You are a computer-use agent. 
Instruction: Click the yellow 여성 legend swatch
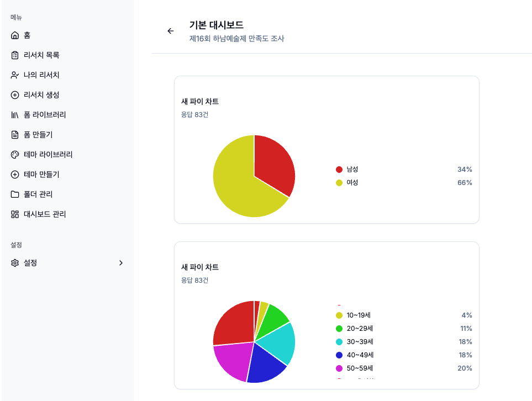[339, 183]
